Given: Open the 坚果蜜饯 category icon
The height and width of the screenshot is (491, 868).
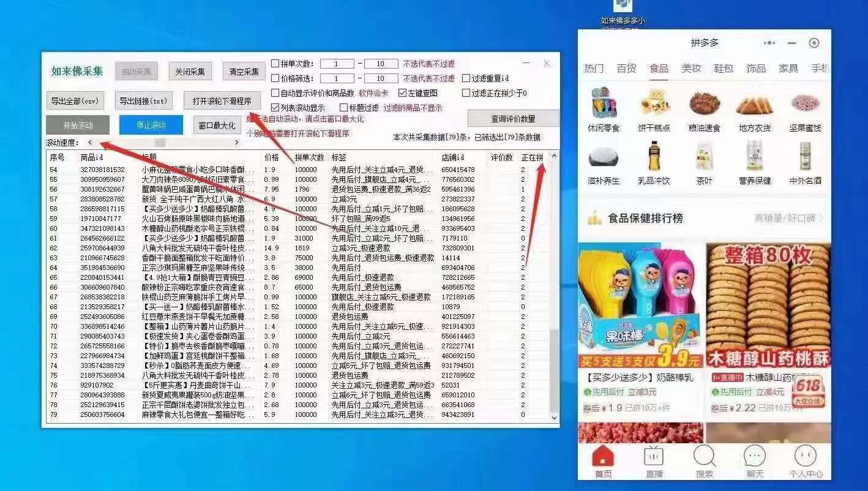Looking at the screenshot, I should click(805, 104).
